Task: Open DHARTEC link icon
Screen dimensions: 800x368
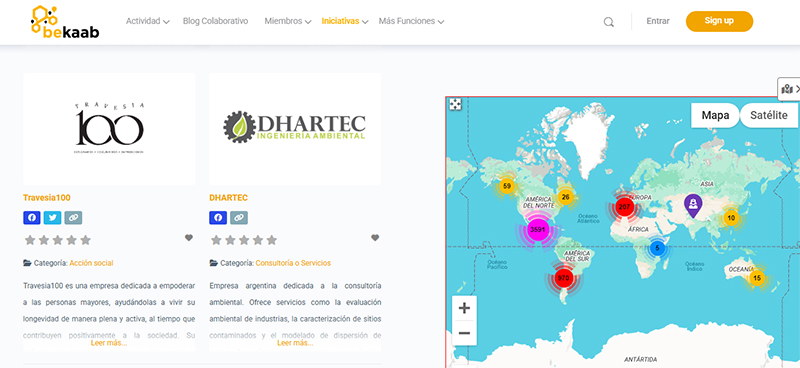Action: click(x=239, y=218)
